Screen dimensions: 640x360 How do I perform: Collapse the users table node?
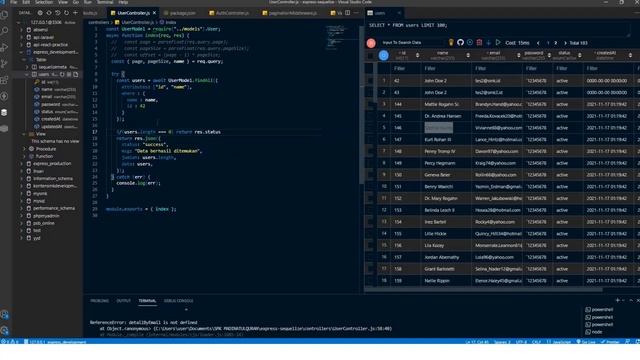(x=27, y=75)
